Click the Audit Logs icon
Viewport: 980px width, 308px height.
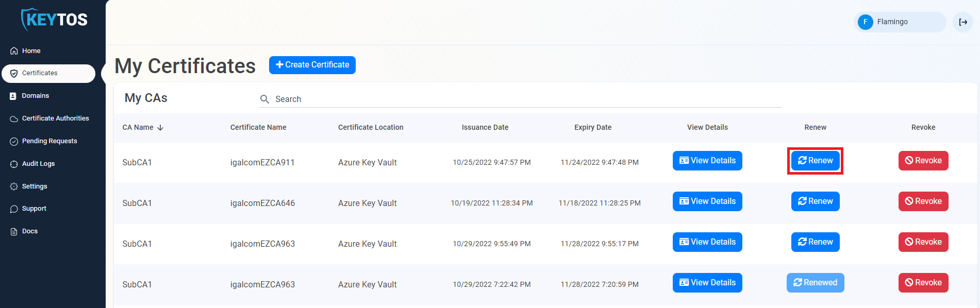(14, 164)
